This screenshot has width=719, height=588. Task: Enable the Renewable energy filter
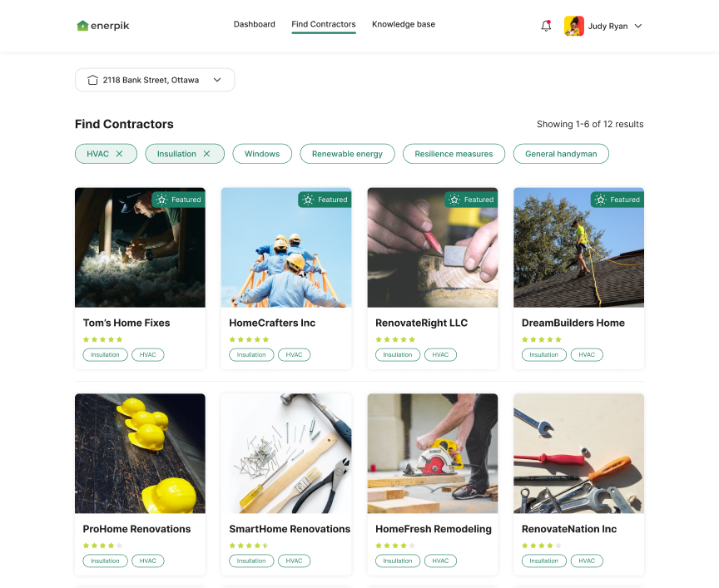(347, 154)
